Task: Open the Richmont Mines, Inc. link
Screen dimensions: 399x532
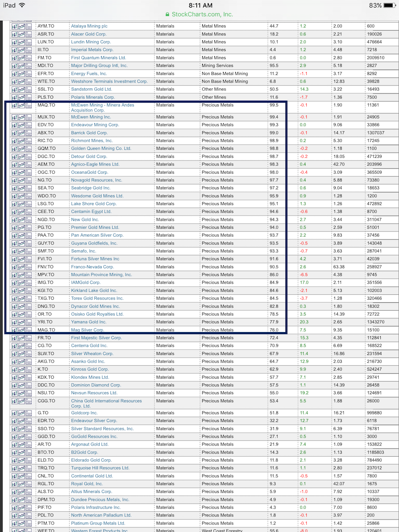Action: (x=92, y=141)
